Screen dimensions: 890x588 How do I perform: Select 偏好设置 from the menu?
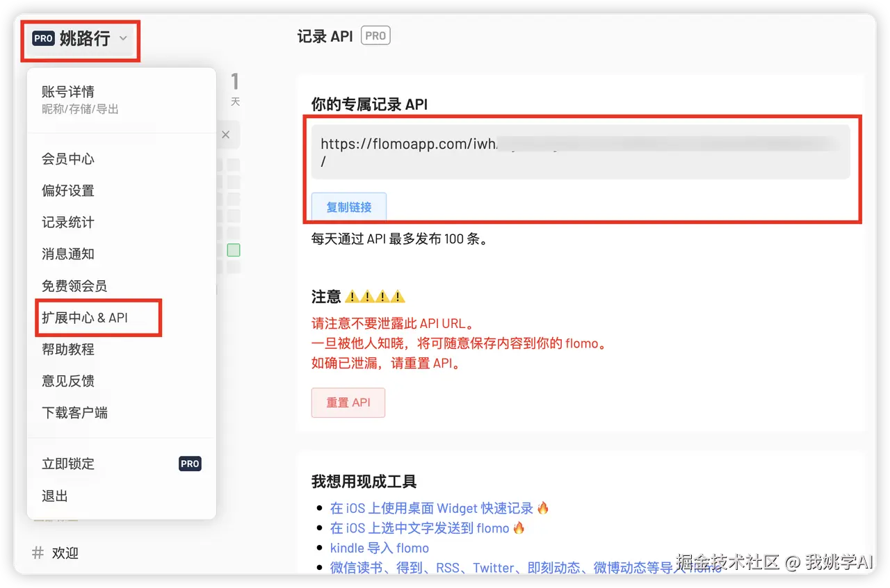pyautogui.click(x=67, y=190)
